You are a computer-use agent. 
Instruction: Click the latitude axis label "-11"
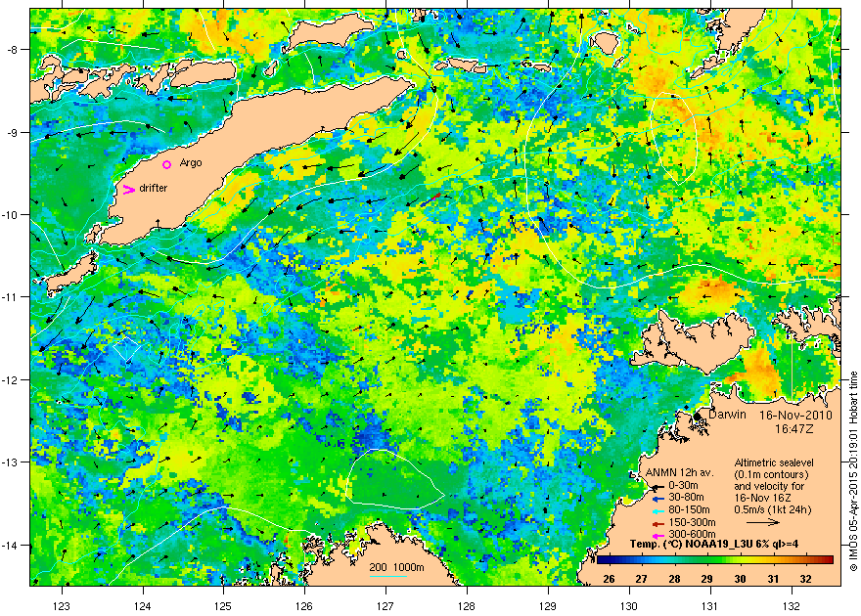point(10,296)
